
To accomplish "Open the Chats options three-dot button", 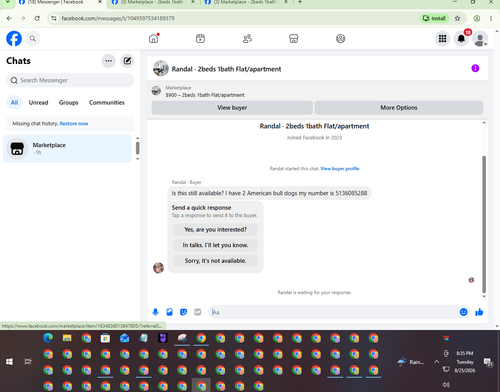I will click(x=108, y=61).
